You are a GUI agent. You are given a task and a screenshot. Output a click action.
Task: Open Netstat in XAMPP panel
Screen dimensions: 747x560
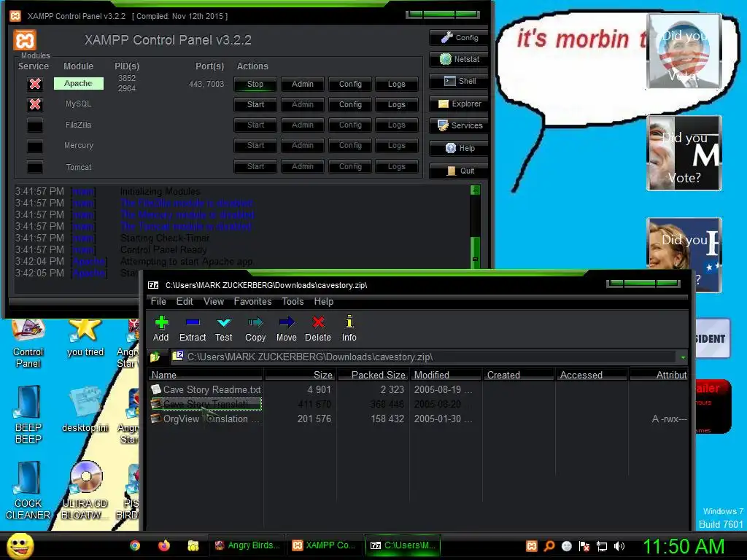pyautogui.click(x=458, y=59)
